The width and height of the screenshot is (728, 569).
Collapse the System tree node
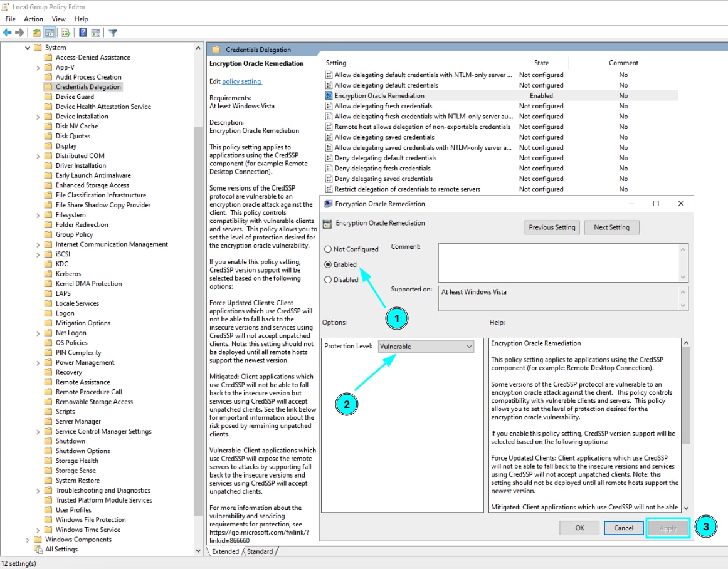click(x=28, y=48)
